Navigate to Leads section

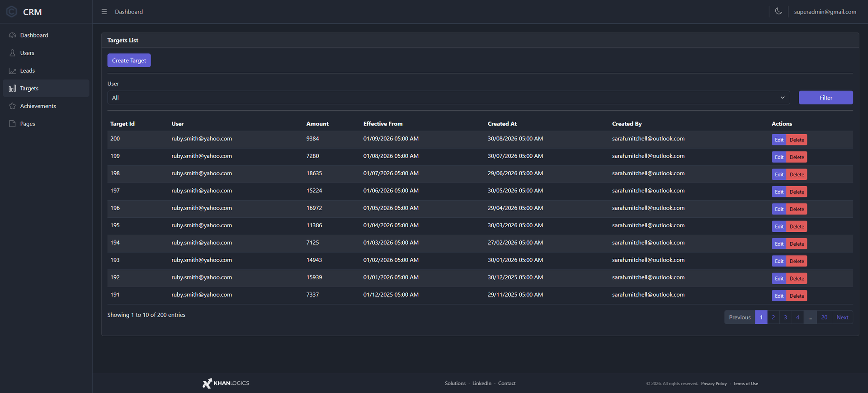[46, 70]
